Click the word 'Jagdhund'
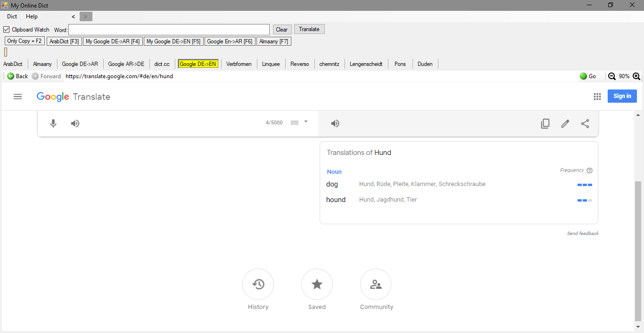Image resolution: width=644 pixels, height=333 pixels. [x=390, y=200]
